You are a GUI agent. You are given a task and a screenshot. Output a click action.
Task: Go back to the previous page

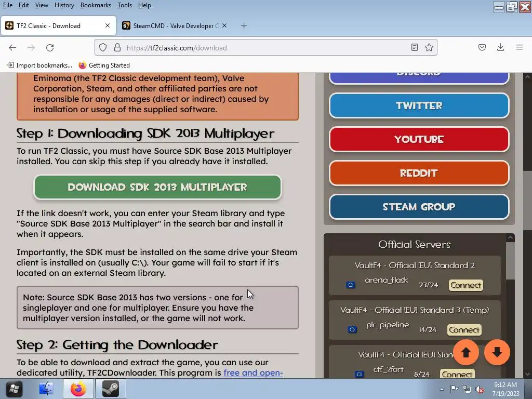click(x=12, y=47)
